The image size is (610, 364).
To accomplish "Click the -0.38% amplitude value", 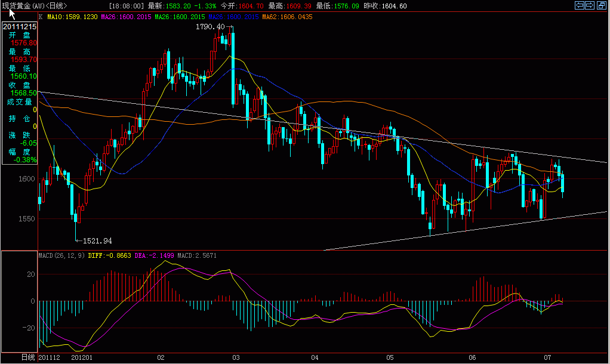I will coord(25,160).
